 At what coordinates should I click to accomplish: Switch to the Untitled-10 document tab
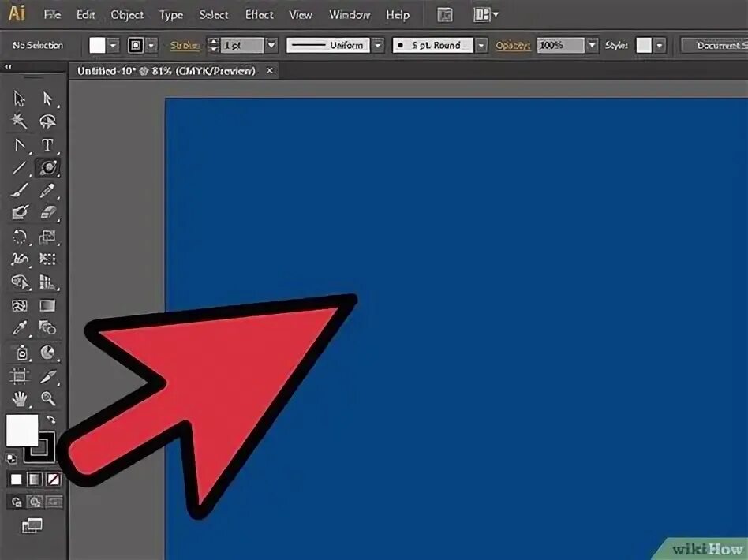pyautogui.click(x=166, y=71)
